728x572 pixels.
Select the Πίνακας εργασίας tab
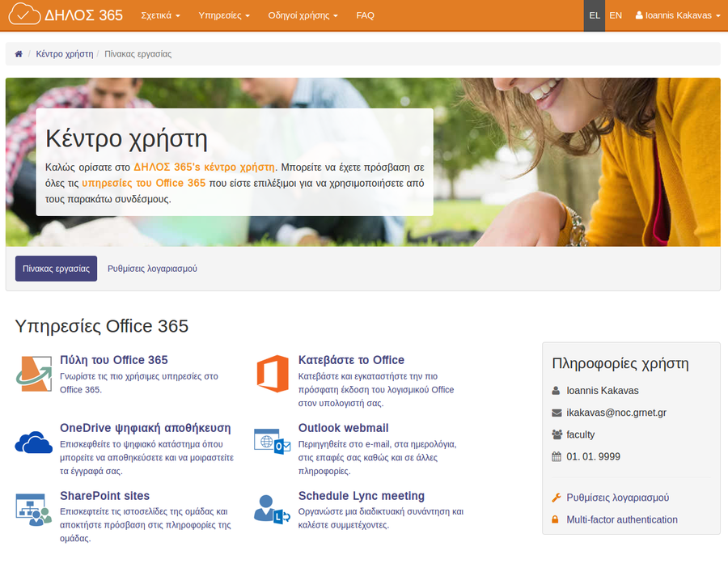pos(56,269)
